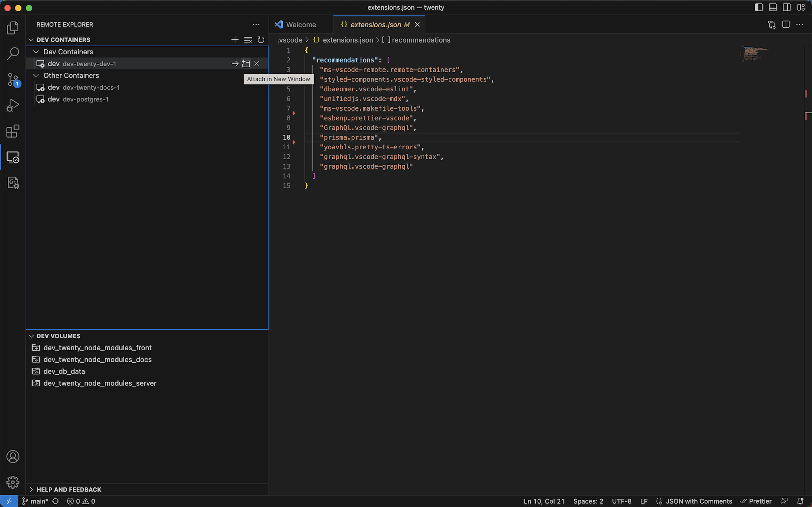Open Source Control view with badge

tap(13, 80)
